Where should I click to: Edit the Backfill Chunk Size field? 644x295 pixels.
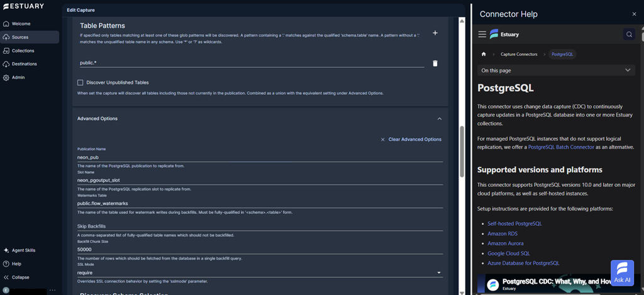pyautogui.click(x=260, y=249)
